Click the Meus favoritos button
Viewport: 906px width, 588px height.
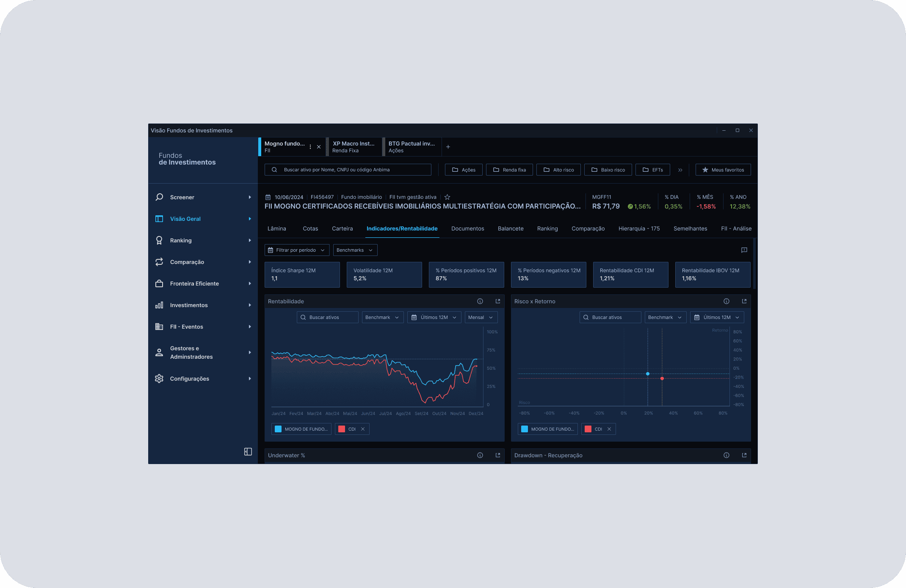[723, 170]
